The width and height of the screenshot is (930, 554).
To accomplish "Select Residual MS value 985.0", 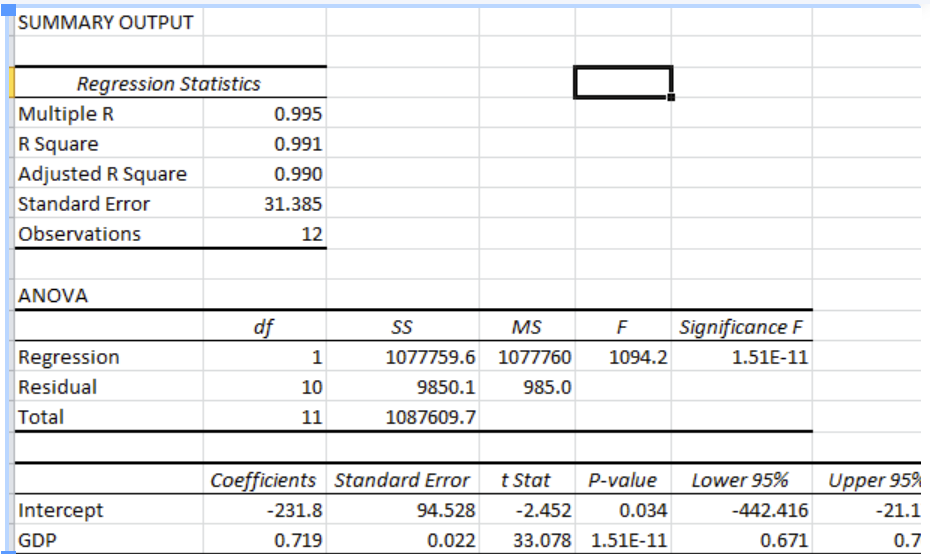I will [x=527, y=387].
